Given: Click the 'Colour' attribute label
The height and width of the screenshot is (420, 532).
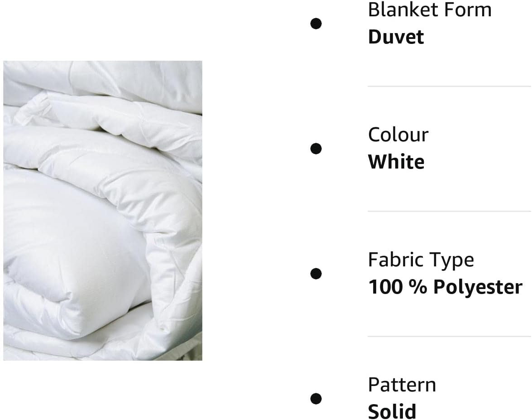Looking at the screenshot, I should click(398, 135).
